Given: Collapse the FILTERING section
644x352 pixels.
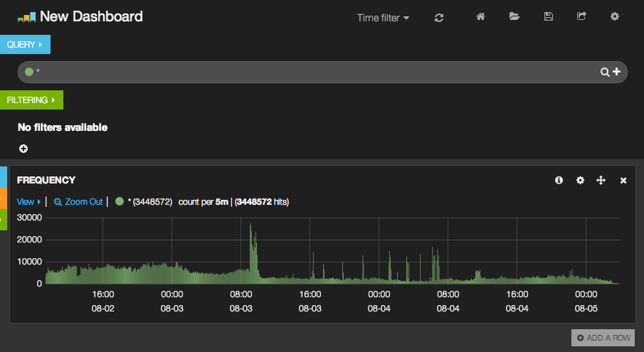Looking at the screenshot, I should coord(31,100).
